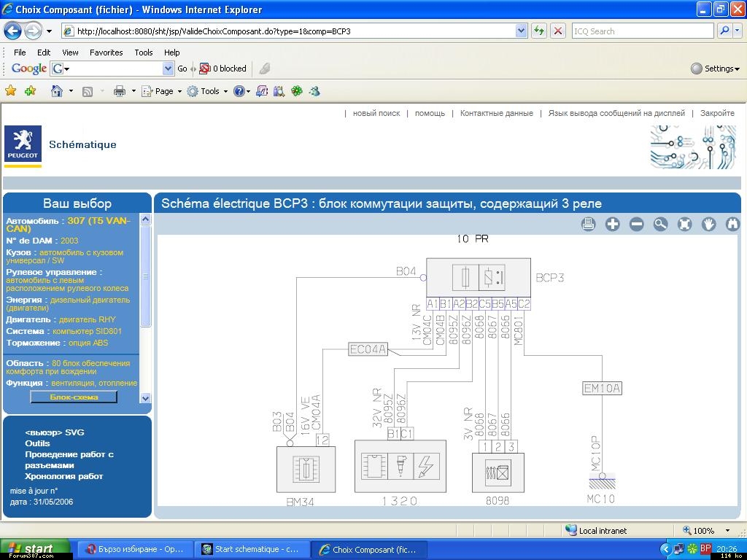This screenshot has height=560, width=747.
Task: Click the IE toolbar Print icon
Action: pyautogui.click(x=119, y=91)
